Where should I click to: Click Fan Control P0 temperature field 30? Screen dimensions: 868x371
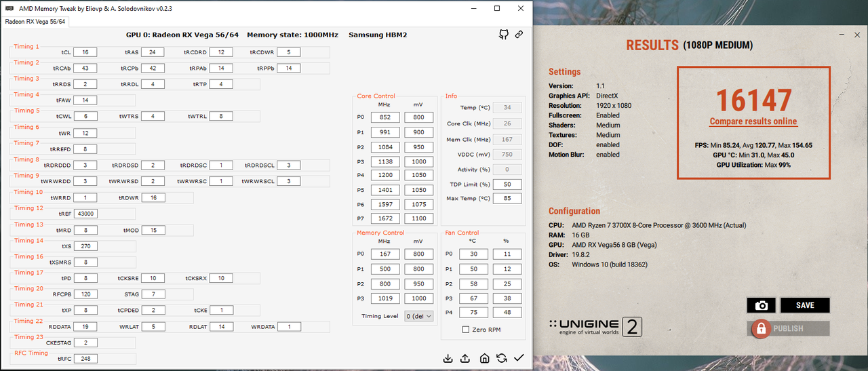[473, 254]
